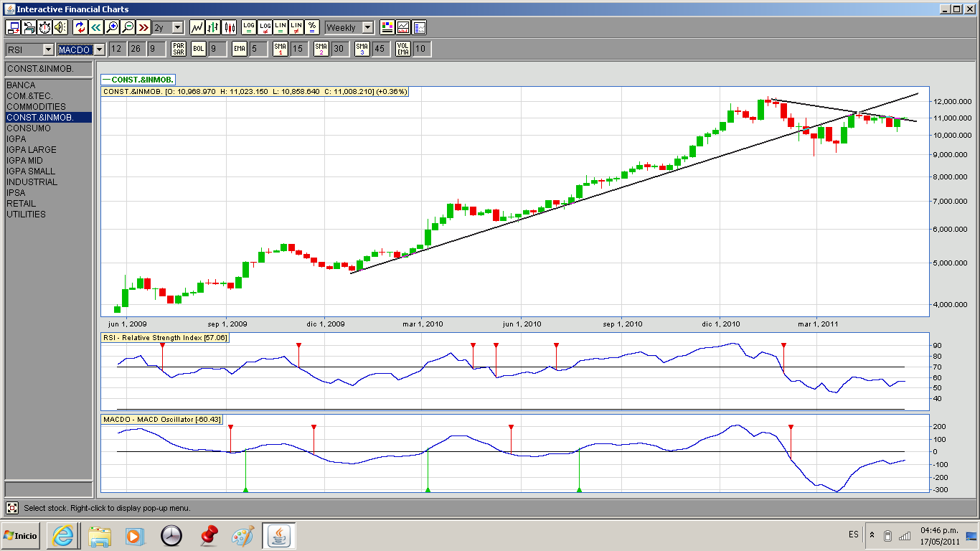Click the VOL EMA period field
This screenshot has height=551, width=980.
[422, 49]
